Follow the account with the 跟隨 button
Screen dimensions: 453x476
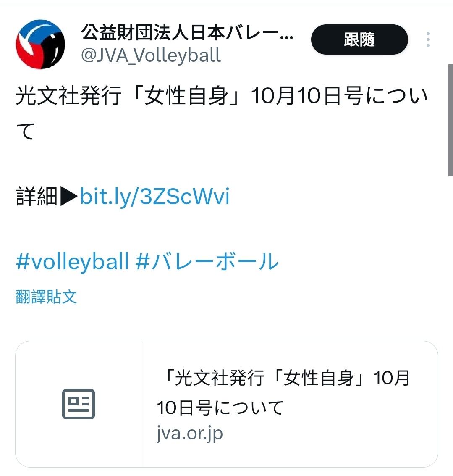click(359, 39)
